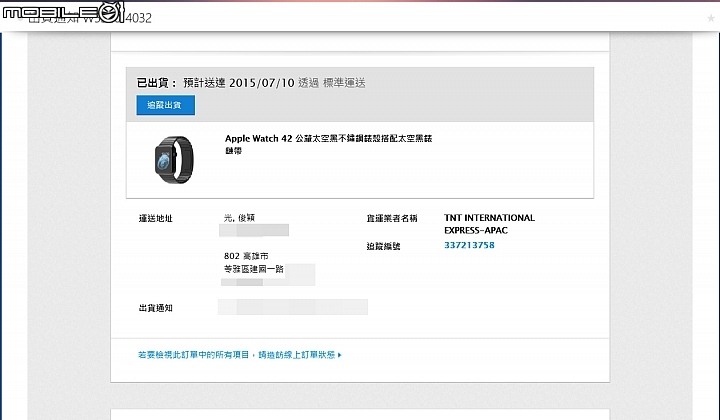Viewport: 720px width, 420px height.
Task: Click the 貨運業者名稱 carrier label
Action: pyautogui.click(x=392, y=218)
